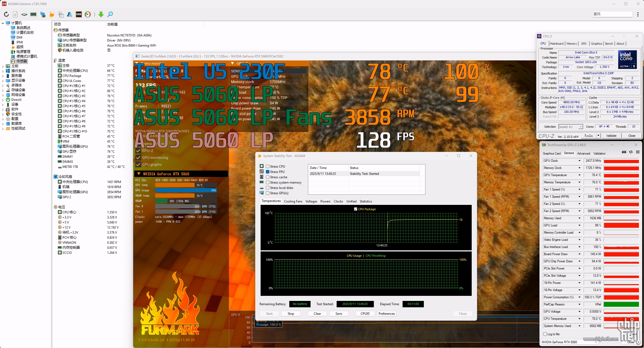The image size is (644, 348).
Task: Enable Stress system memory checkbox
Action: (x=268, y=183)
